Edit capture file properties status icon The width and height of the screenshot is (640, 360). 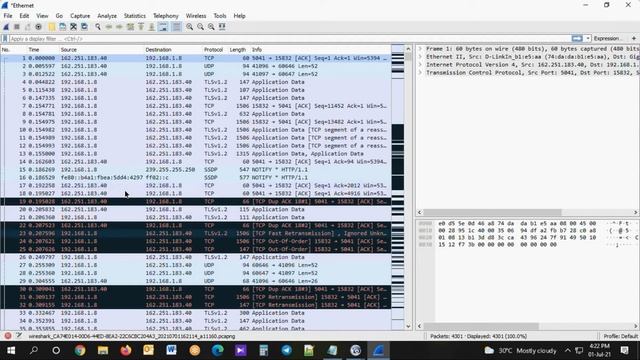[x=19, y=336]
